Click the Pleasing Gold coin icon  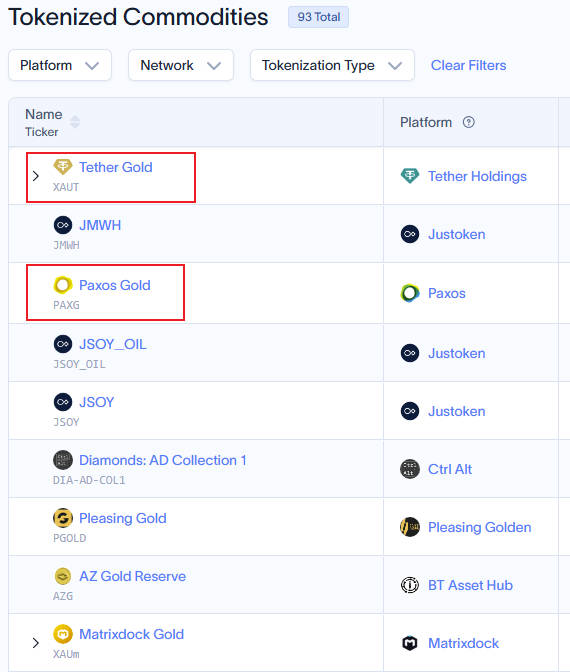point(63,518)
